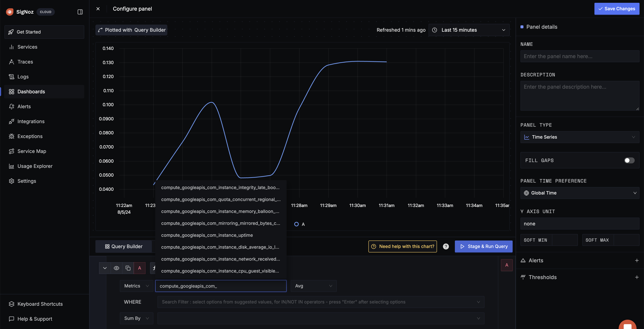Select compute_googleapis_com_instance_uptime option
The width and height of the screenshot is (644, 329).
(221, 235)
